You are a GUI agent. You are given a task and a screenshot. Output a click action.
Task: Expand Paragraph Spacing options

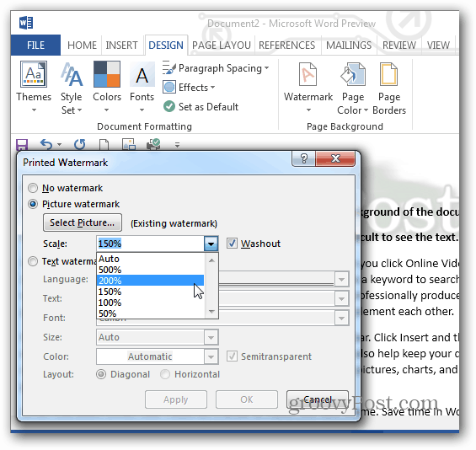pyautogui.click(x=216, y=68)
